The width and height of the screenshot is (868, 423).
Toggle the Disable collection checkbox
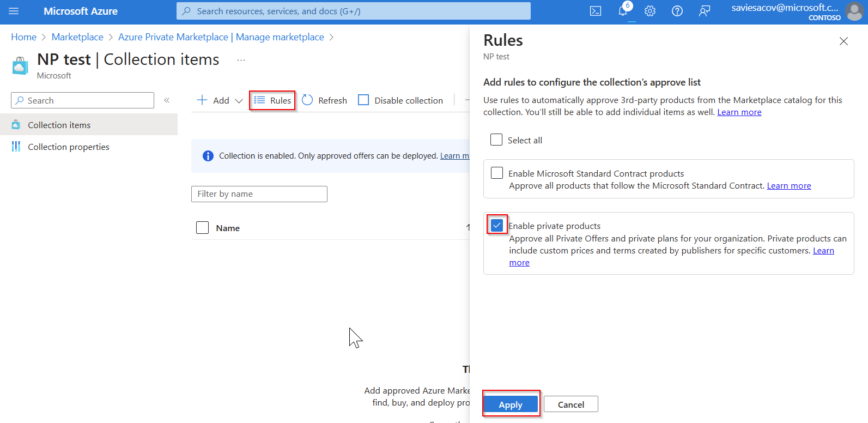[x=363, y=100]
